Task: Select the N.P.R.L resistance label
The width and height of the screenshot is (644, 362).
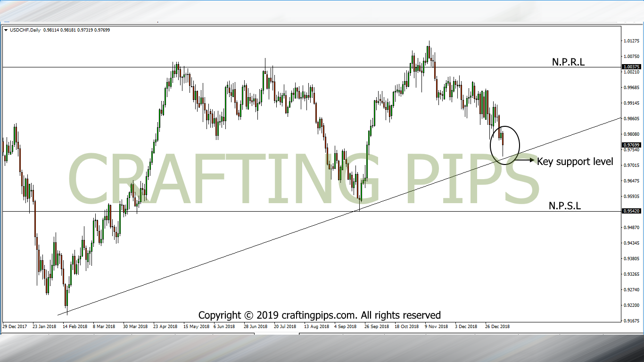Action: [x=568, y=62]
